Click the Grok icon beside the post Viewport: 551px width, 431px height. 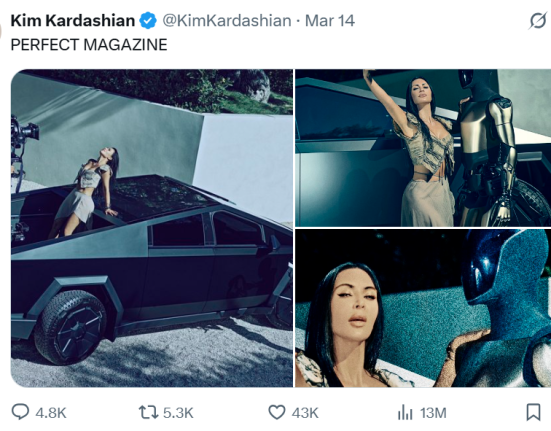click(538, 21)
